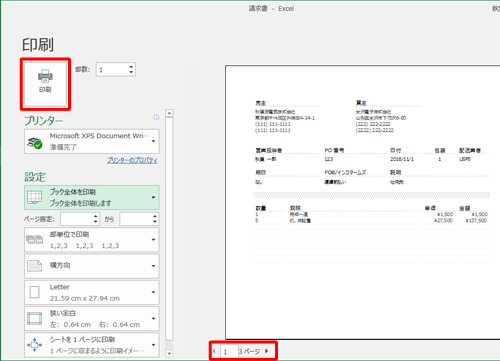Open プリンターのプロパティ link
Screen dimensions: 500x361
(x=132, y=160)
